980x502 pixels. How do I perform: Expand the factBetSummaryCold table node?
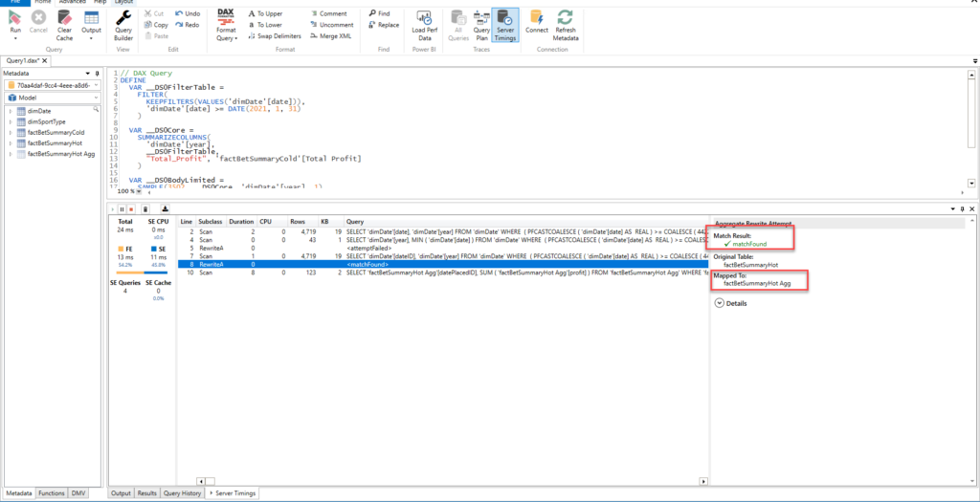pos(11,132)
